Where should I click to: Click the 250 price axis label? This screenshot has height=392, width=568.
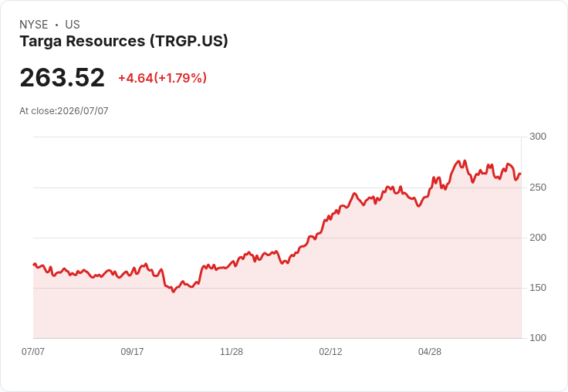point(538,188)
